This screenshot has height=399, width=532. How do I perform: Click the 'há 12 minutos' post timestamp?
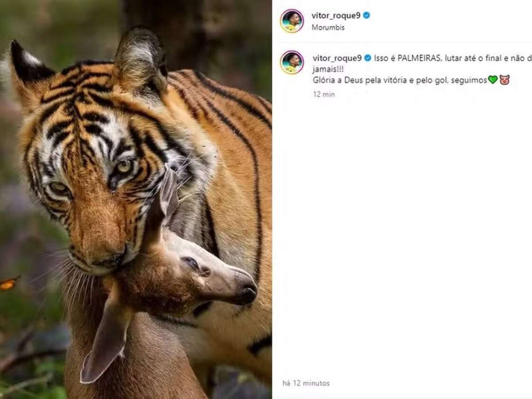(306, 383)
